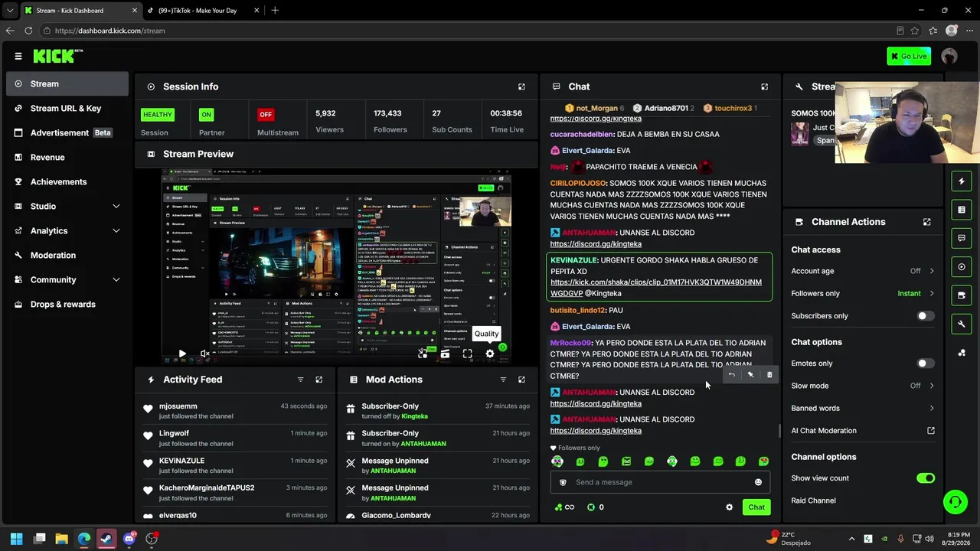Open a new browser tab
980x551 pixels.
coord(275,10)
